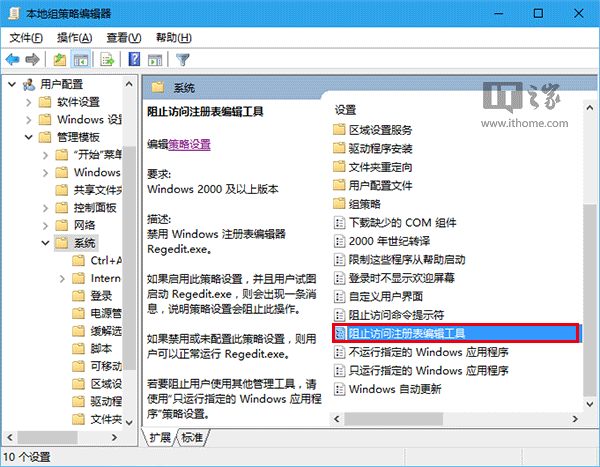Click the Export list toolbar icon
Image resolution: width=600 pixels, height=467 pixels.
tap(109, 59)
